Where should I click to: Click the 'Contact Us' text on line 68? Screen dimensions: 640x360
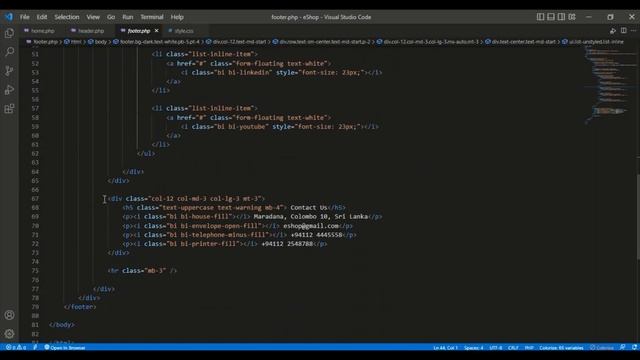pyautogui.click(x=309, y=208)
